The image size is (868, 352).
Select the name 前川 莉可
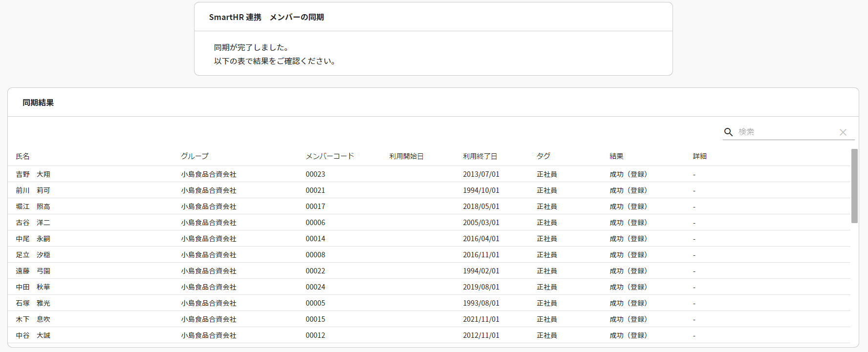point(33,190)
